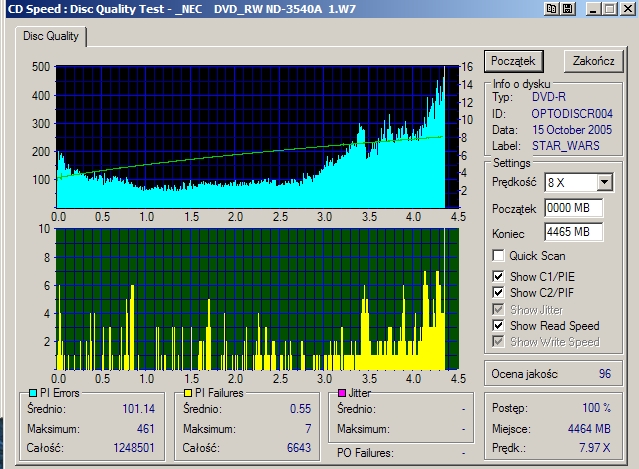Click the Ocena jakość score 96

(605, 374)
